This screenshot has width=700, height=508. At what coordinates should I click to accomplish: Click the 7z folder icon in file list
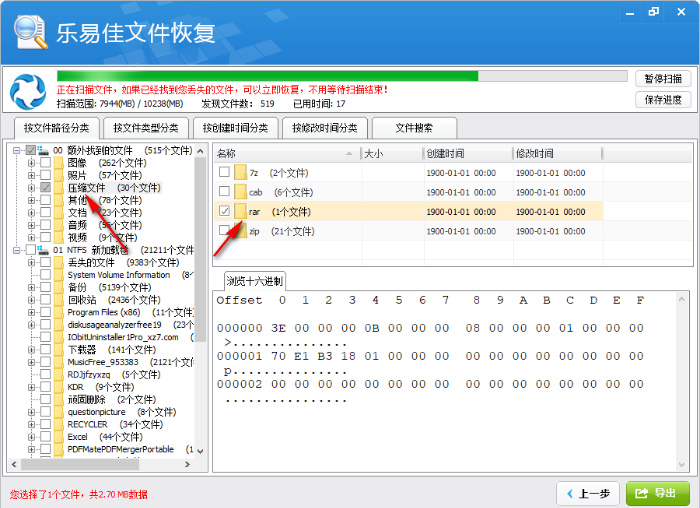(x=241, y=173)
